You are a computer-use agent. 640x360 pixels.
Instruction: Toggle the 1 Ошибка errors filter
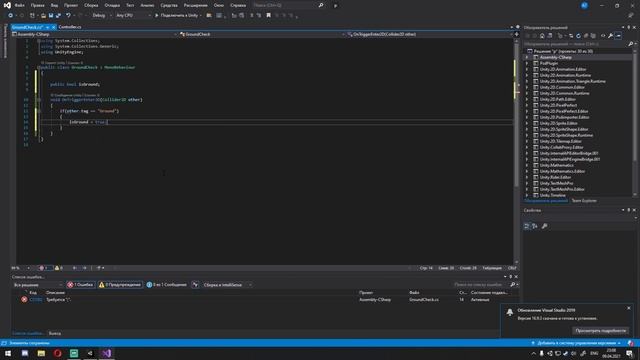pos(80,285)
